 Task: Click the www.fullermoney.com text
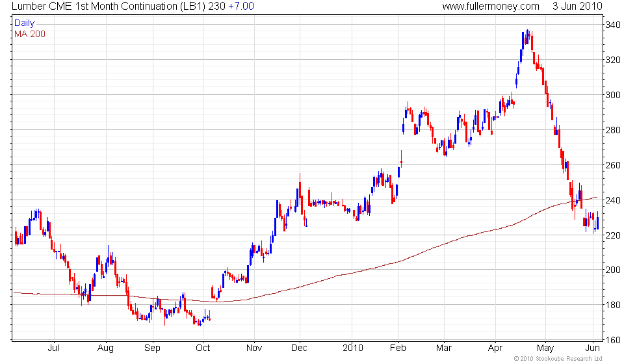(491, 6)
